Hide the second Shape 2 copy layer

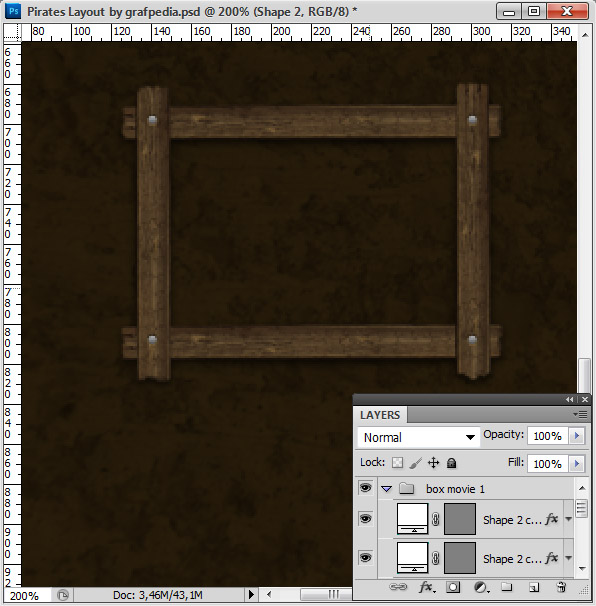coord(365,558)
